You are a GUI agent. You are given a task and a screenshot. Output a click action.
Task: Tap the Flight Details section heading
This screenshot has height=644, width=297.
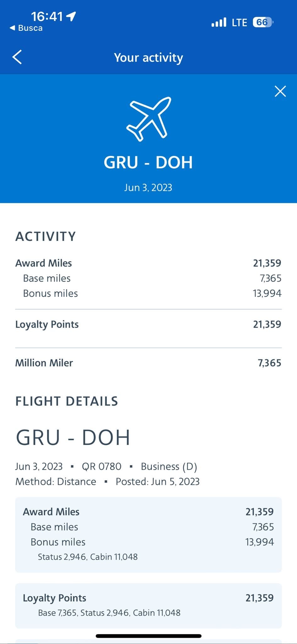[x=67, y=401]
